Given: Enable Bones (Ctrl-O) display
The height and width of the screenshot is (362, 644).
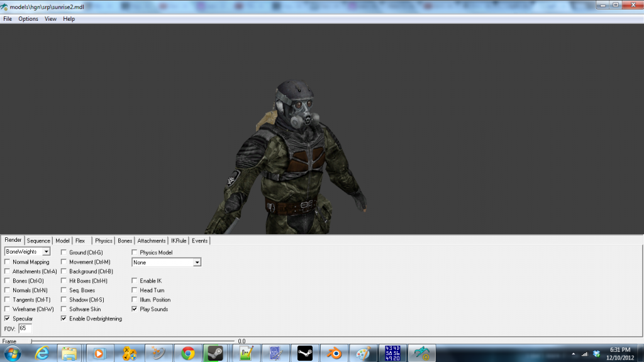Looking at the screenshot, I should (x=8, y=281).
